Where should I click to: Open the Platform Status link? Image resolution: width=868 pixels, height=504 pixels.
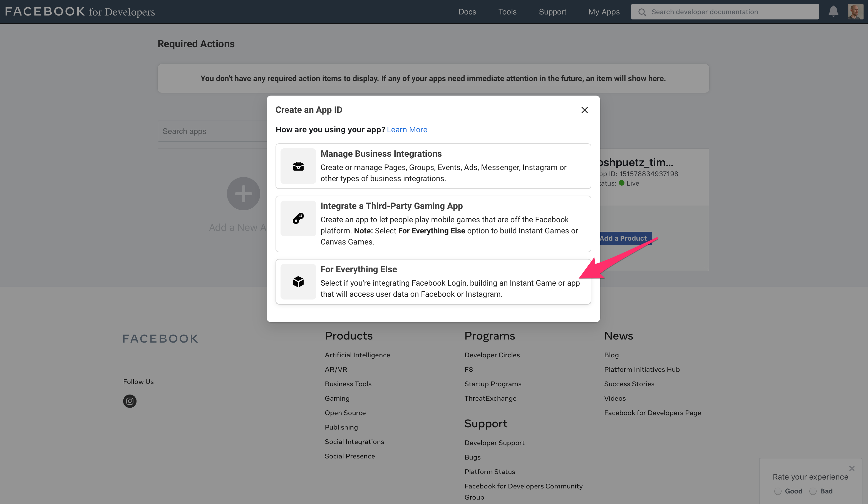(490, 472)
